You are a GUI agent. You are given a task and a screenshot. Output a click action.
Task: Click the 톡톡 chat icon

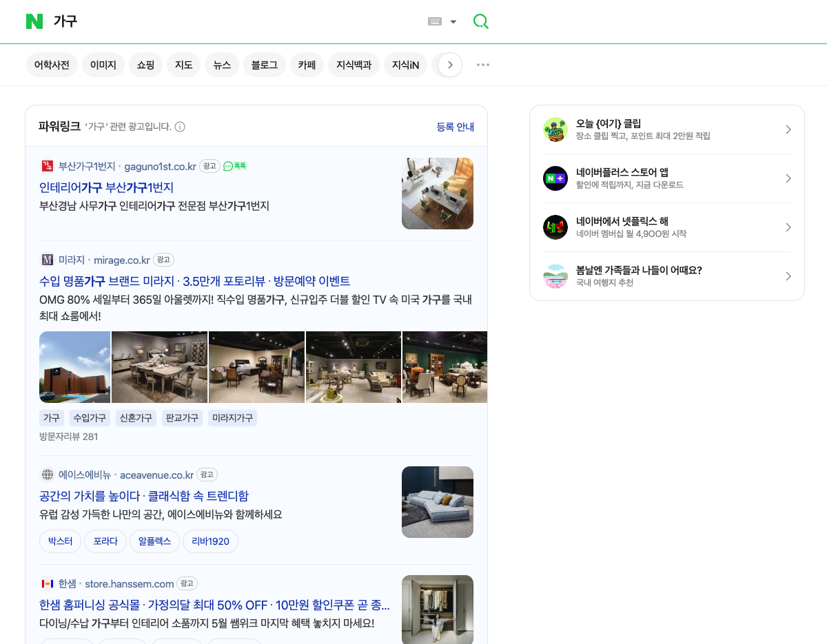pyautogui.click(x=234, y=166)
